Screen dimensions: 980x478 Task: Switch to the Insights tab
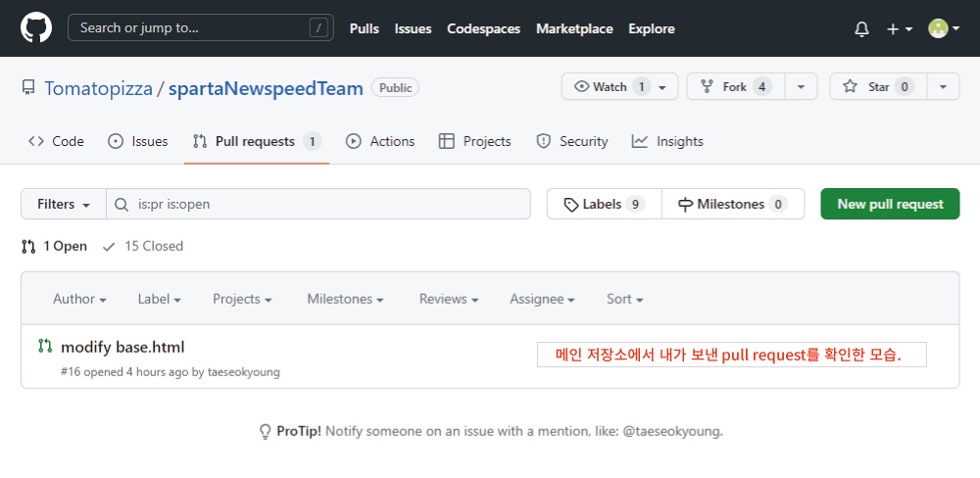[667, 141]
